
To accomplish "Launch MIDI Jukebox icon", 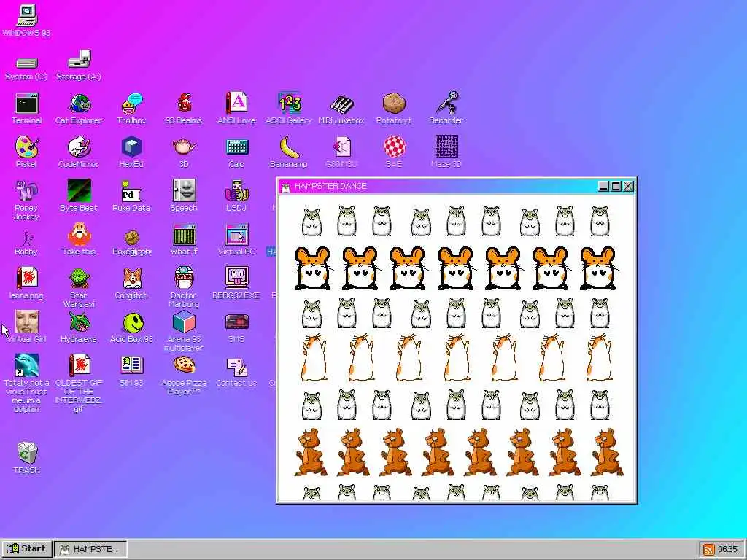I will pyautogui.click(x=341, y=104).
